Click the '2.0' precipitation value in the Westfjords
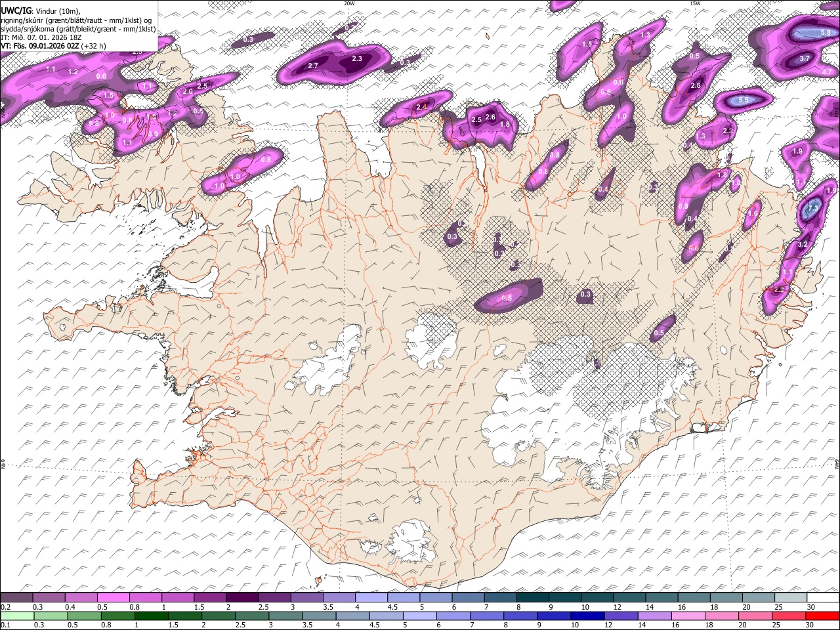The width and height of the screenshot is (840, 630). point(188,91)
